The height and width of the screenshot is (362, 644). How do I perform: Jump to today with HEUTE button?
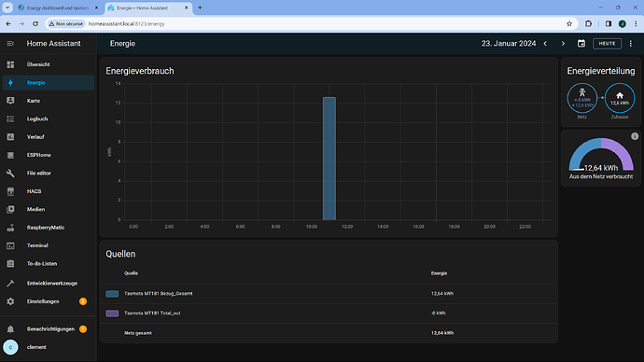click(x=607, y=44)
